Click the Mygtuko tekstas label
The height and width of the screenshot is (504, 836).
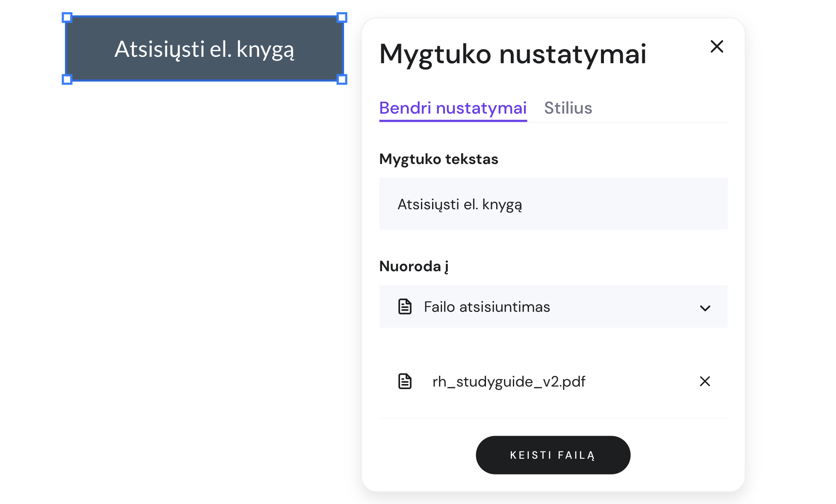click(438, 159)
